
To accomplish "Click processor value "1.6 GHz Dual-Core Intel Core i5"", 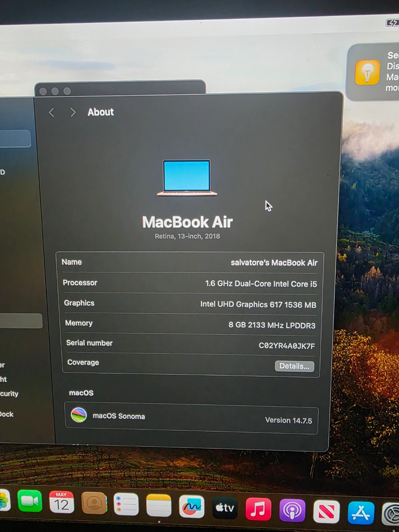I will (261, 284).
